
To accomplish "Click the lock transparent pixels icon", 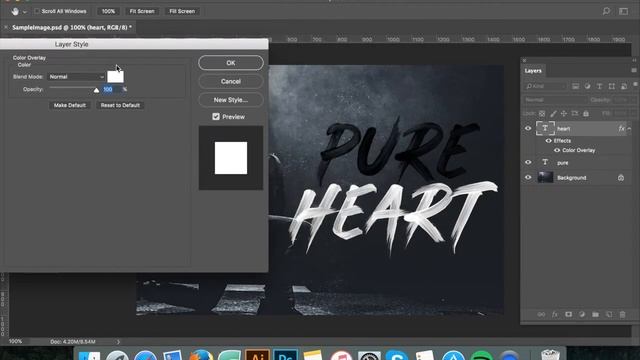I will pyautogui.click(x=542, y=113).
